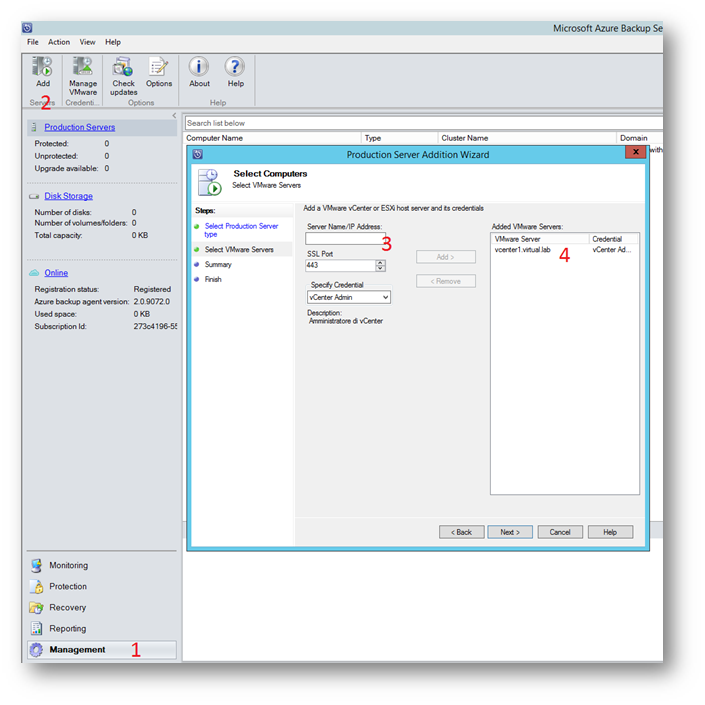Viewport: 705px width, 705px height.
Task: Click the Management gear icon
Action: 37,650
